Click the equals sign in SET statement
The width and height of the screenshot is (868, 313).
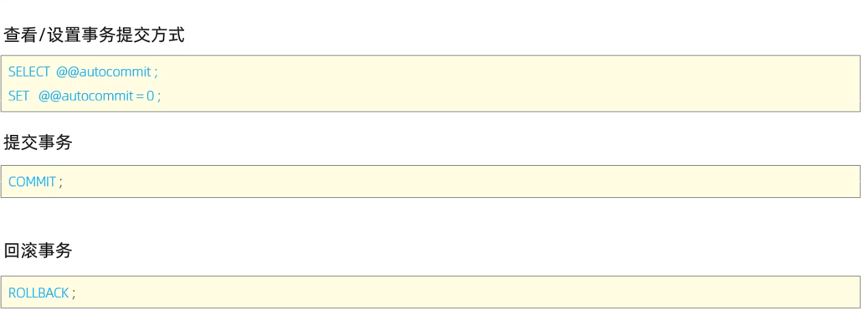coord(140,96)
